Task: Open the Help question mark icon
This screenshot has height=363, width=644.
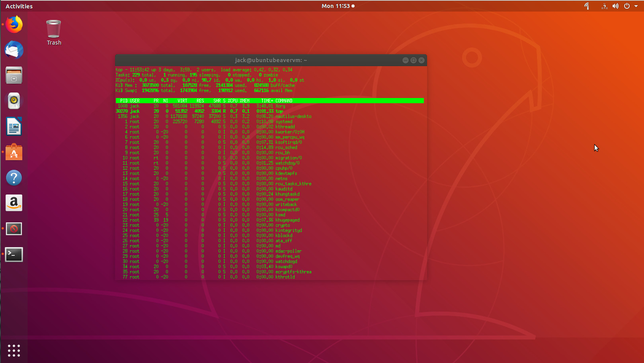Action: (x=14, y=178)
